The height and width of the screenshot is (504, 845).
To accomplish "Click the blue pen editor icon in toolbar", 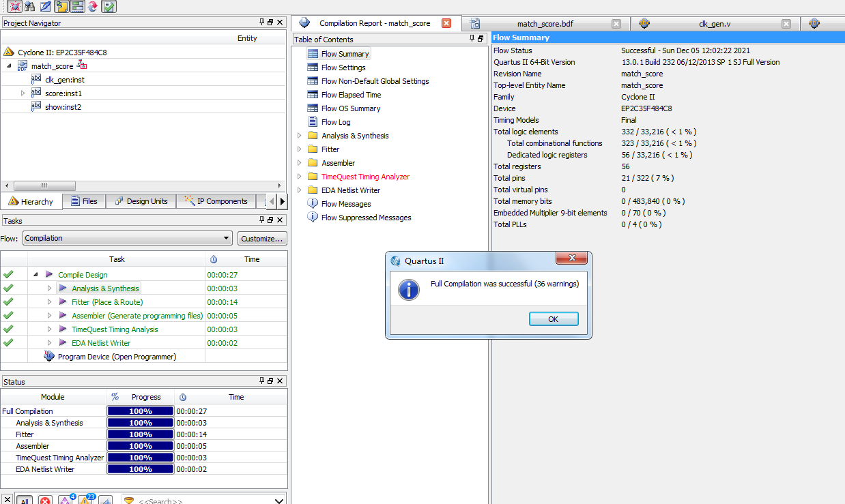I will [x=46, y=7].
